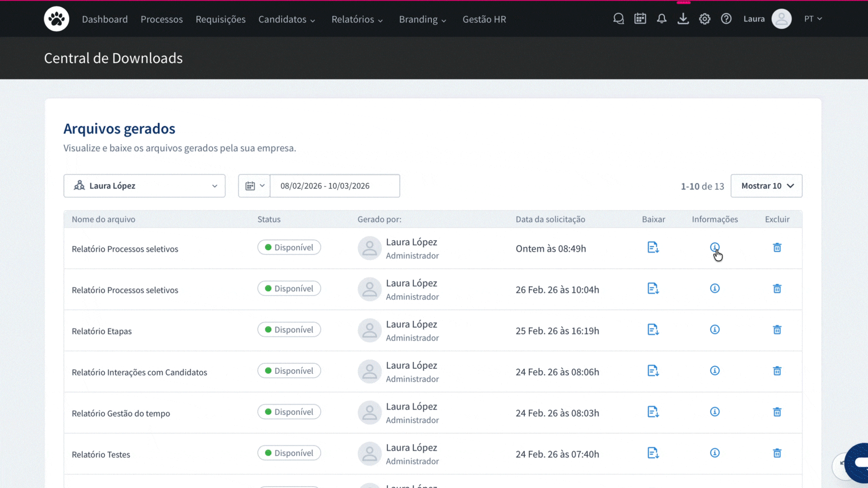
Task: Delete Relatório Interações com Candidatos file
Action: 777,371
